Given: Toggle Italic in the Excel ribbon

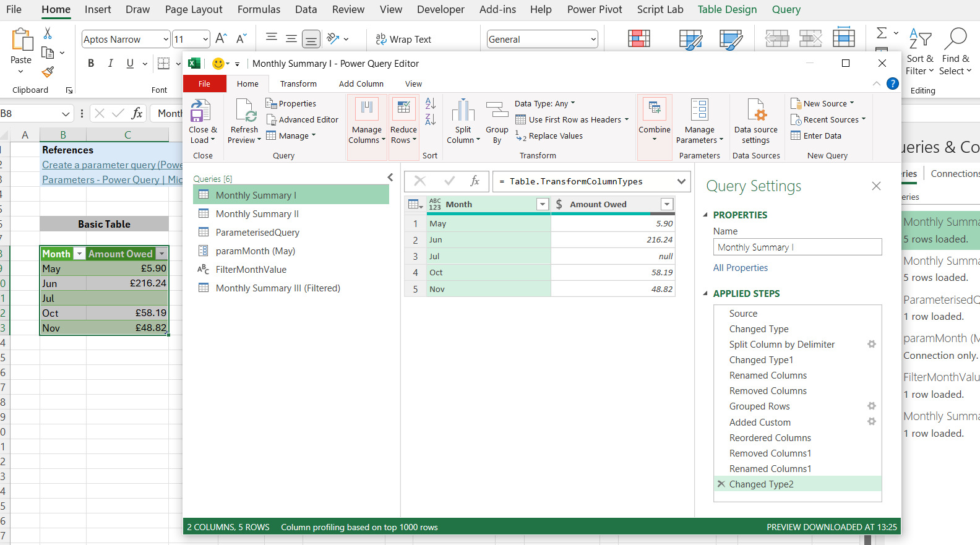Looking at the screenshot, I should [x=111, y=63].
